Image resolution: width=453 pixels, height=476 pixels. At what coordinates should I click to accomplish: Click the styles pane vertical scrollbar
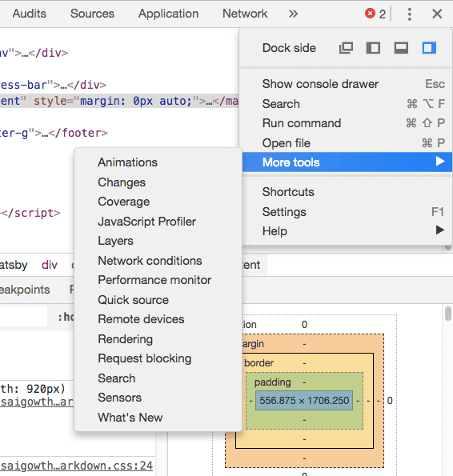[x=448, y=314]
